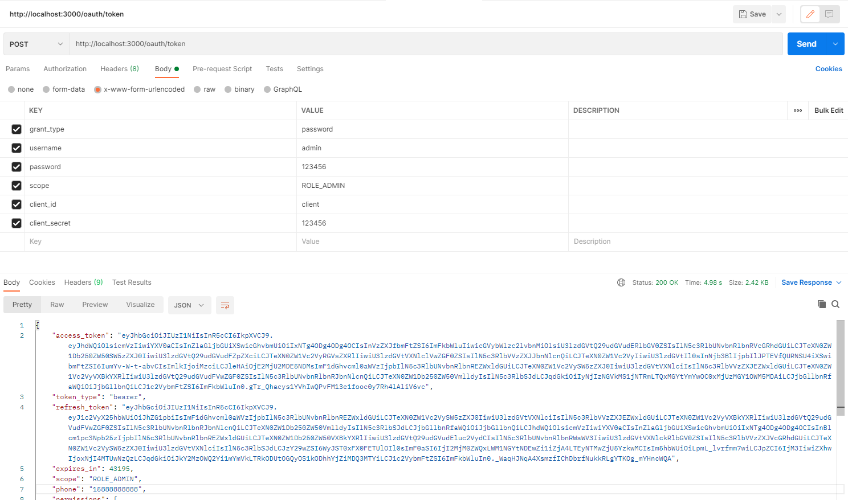
Task: Switch to Preview response view
Action: pos(95,305)
